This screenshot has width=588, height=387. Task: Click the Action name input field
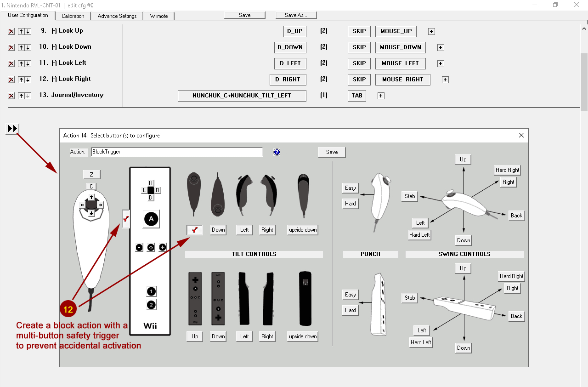(x=177, y=152)
